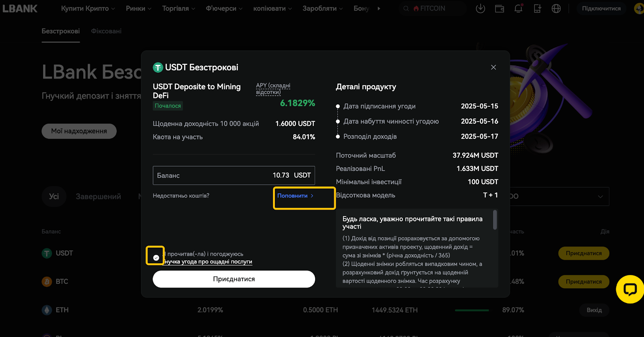Click the user avatar in the header
This screenshot has height=337, width=644.
click(639, 8)
